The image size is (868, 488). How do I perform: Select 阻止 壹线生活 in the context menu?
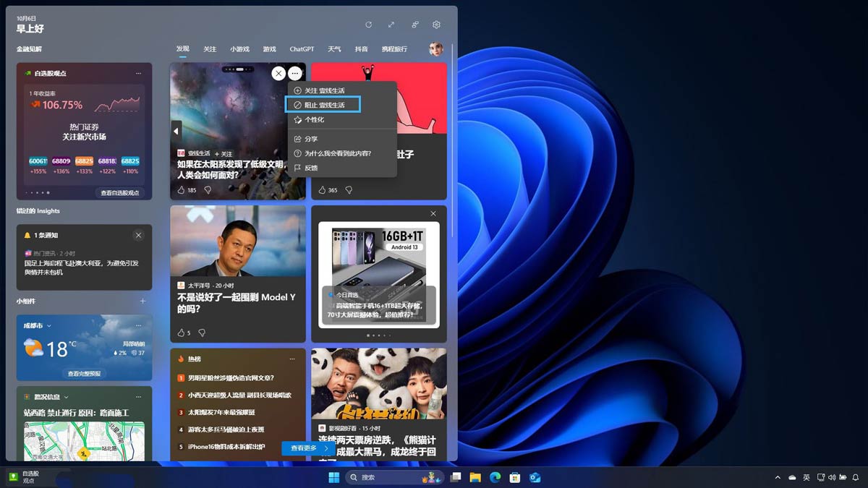[x=323, y=105]
